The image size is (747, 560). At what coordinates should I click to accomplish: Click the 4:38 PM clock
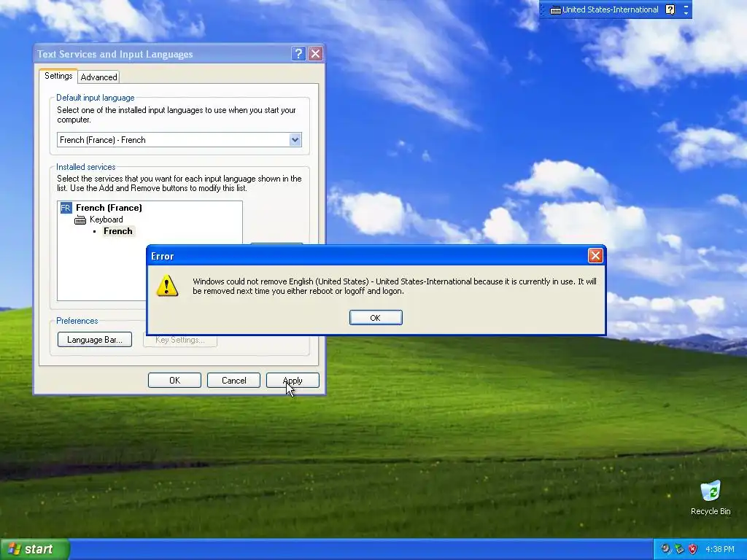[719, 549]
